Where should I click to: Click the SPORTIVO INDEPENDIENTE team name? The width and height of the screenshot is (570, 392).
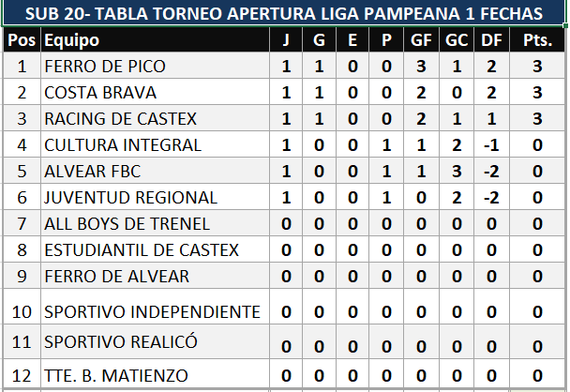[x=152, y=311]
